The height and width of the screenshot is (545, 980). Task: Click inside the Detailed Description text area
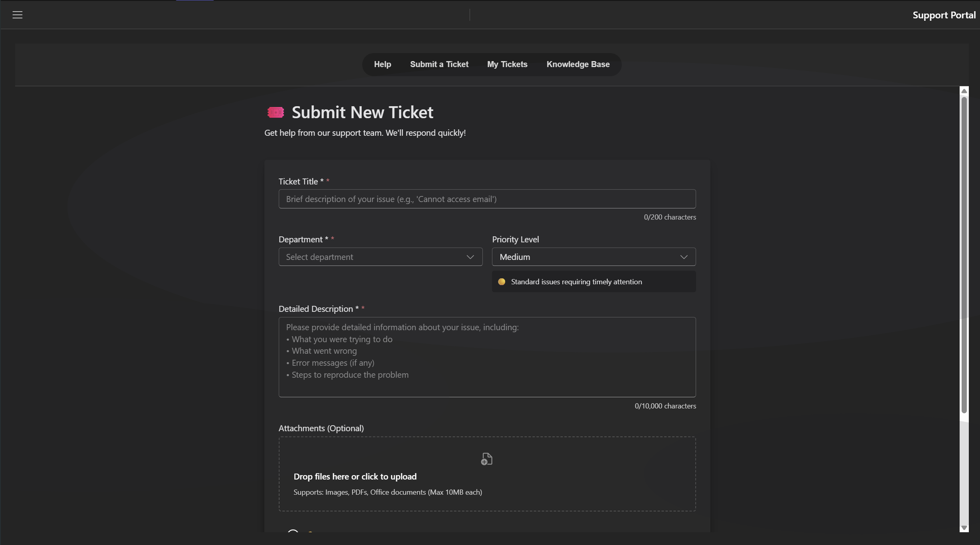[487, 357]
